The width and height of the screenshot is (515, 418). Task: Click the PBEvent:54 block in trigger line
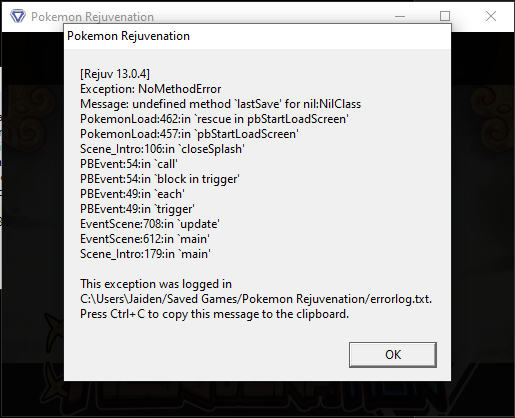click(160, 179)
